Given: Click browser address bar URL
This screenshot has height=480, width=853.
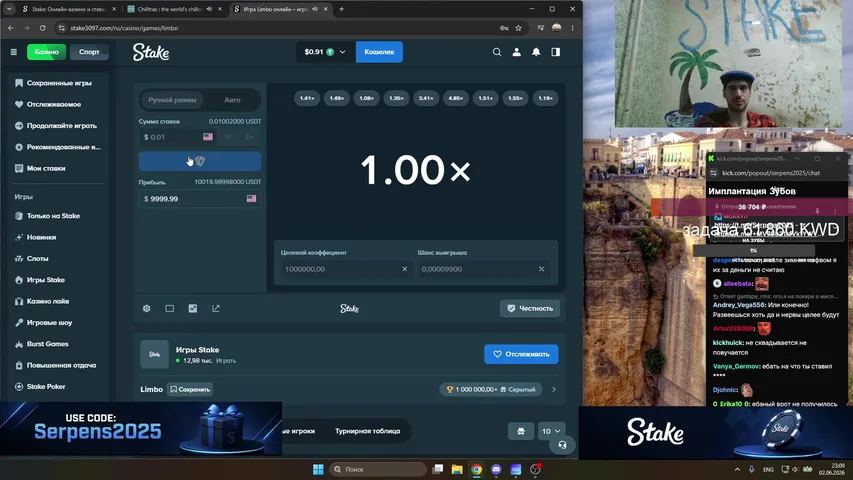Looking at the screenshot, I should [x=124, y=28].
